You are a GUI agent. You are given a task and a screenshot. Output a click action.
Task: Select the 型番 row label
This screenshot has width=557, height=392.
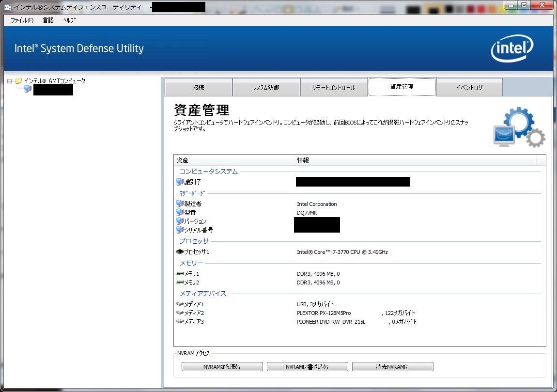pyautogui.click(x=190, y=213)
